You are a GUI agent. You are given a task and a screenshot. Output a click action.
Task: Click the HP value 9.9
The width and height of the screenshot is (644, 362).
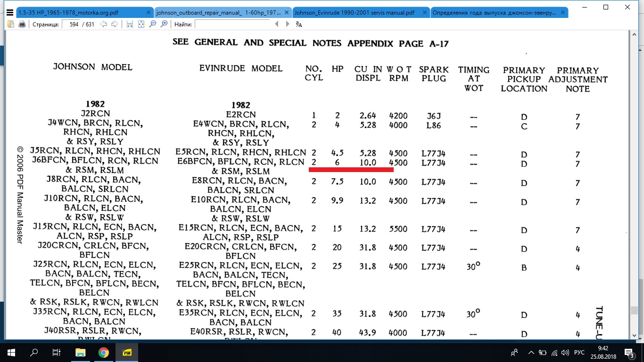(x=337, y=200)
